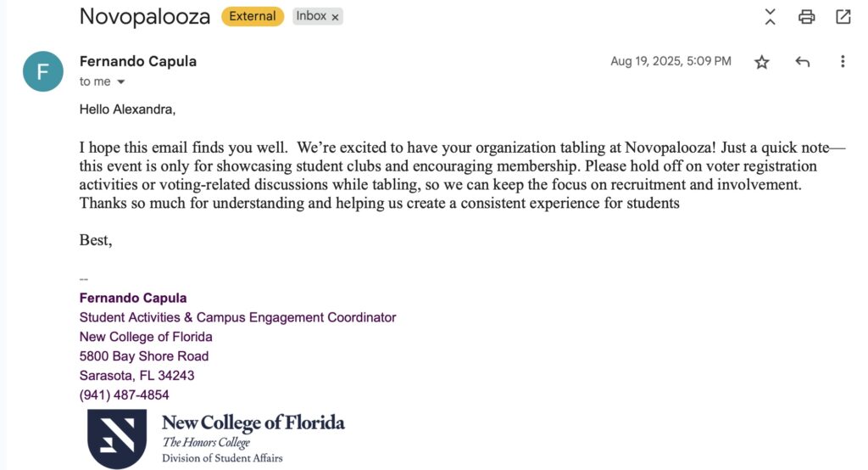Reply to Fernando using the arrow icon

coord(802,62)
